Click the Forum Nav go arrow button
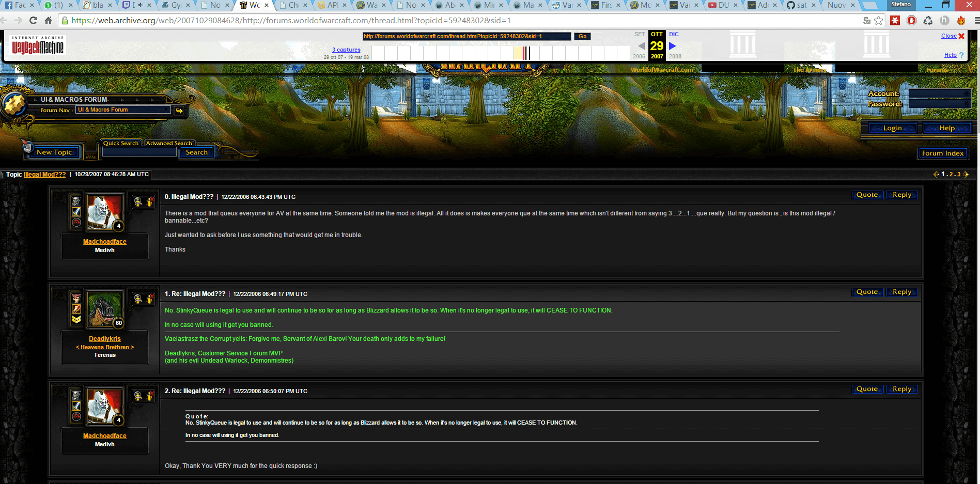 (179, 111)
